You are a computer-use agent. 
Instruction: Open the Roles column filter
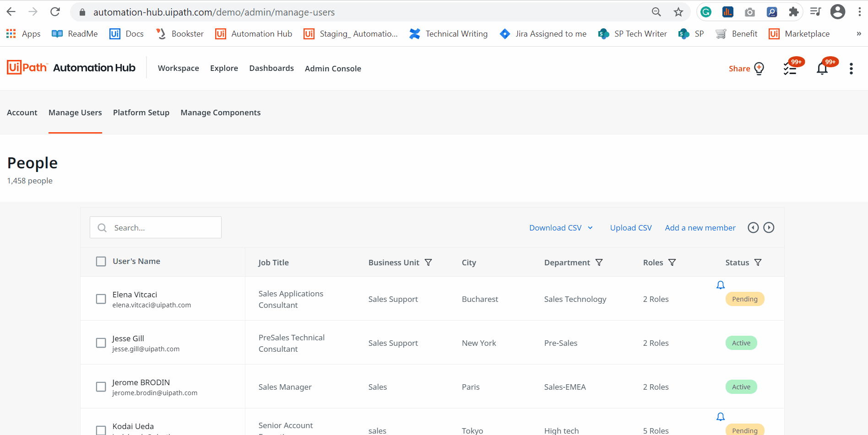[x=672, y=262]
